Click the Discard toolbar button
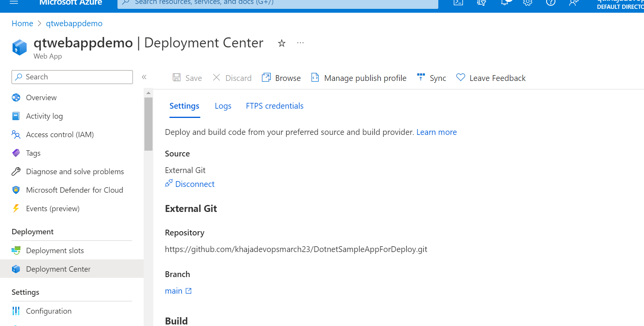This screenshot has width=644, height=326. click(x=232, y=78)
